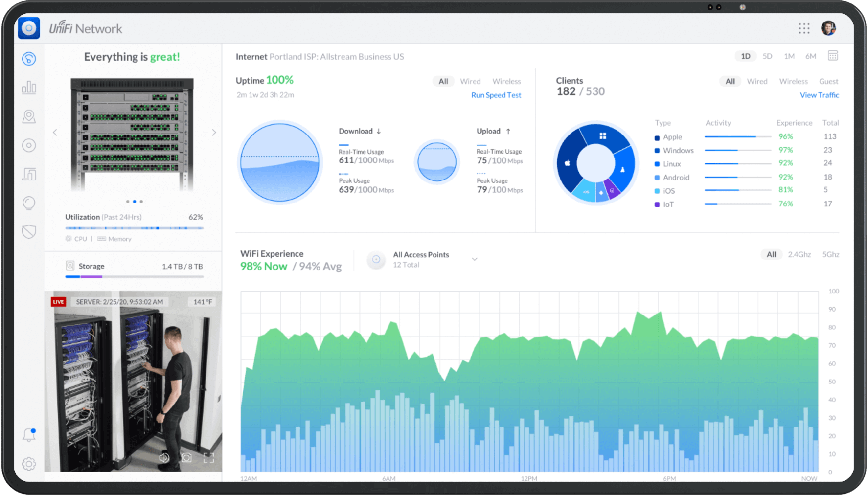Filter clients by Wireless
Image resolution: width=868 pixels, height=495 pixels.
(793, 81)
